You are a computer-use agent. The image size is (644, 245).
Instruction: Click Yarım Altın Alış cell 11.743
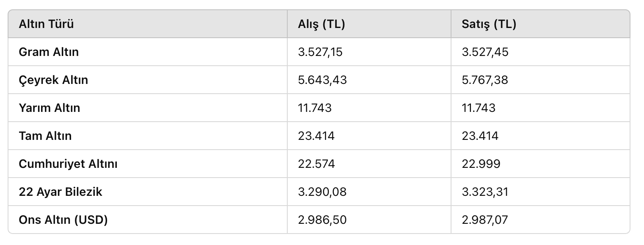pyautogui.click(x=315, y=108)
